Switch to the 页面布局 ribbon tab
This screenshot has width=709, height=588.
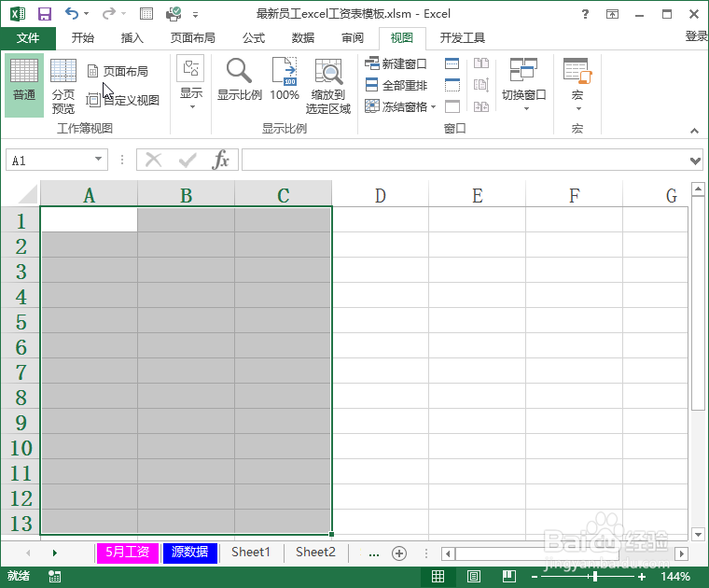click(x=192, y=38)
